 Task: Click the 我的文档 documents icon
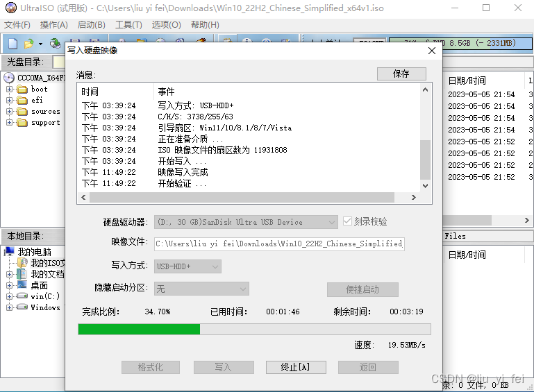click(22, 274)
